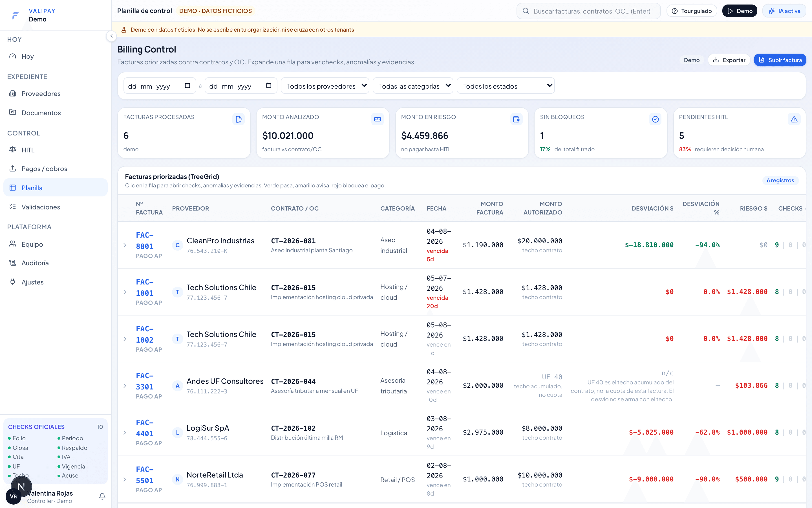Click the Equipo people icon
This screenshot has height=508, width=812.
[x=13, y=244]
